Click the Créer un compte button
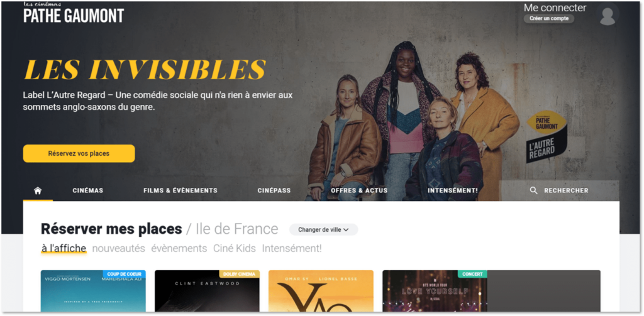 pyautogui.click(x=548, y=18)
